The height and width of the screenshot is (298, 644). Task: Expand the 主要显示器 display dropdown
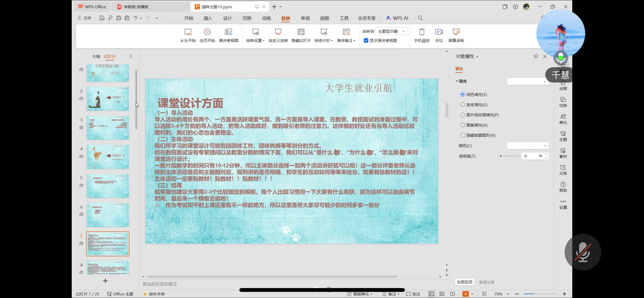pos(403,31)
